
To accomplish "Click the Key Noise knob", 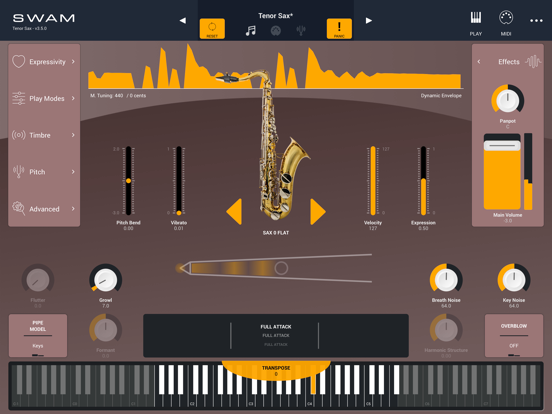I will click(x=514, y=280).
